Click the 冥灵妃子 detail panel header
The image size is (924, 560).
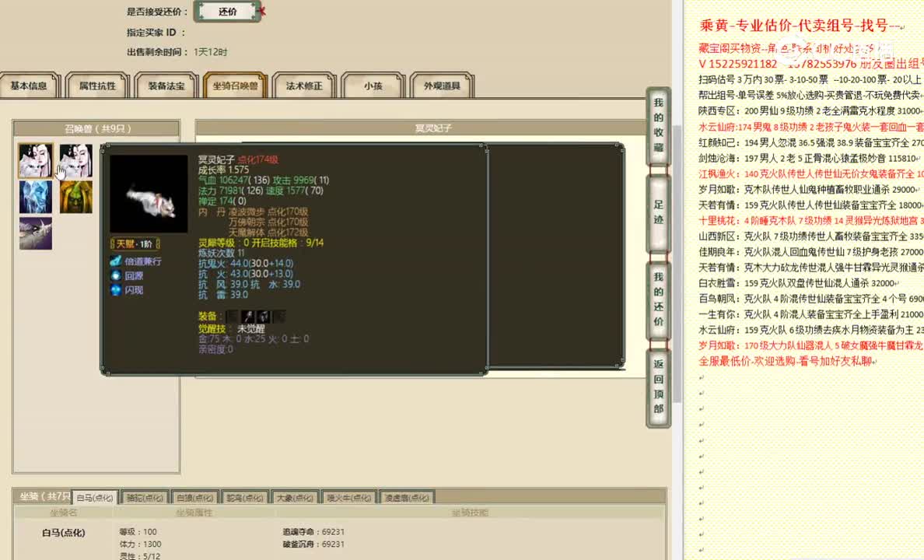433,128
